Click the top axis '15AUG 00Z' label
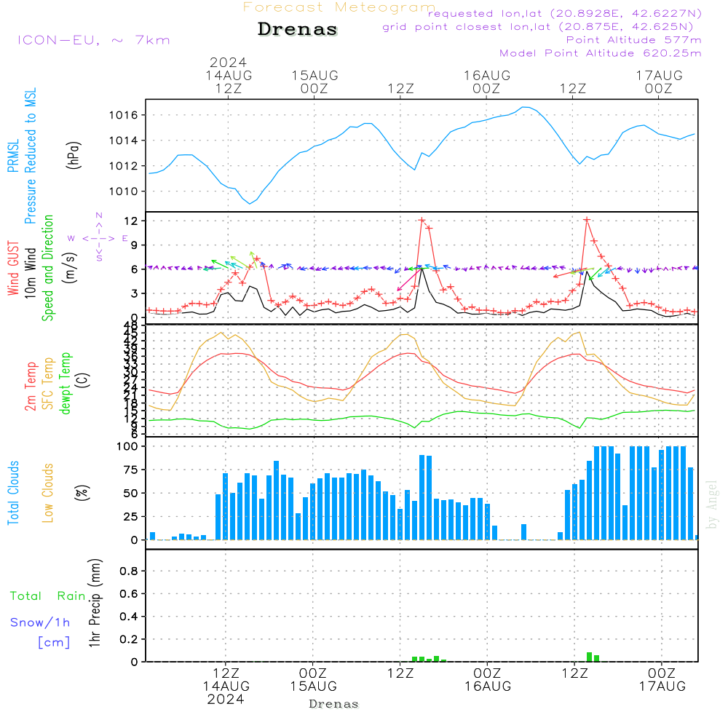This screenshot has width=728, height=728. (x=314, y=82)
